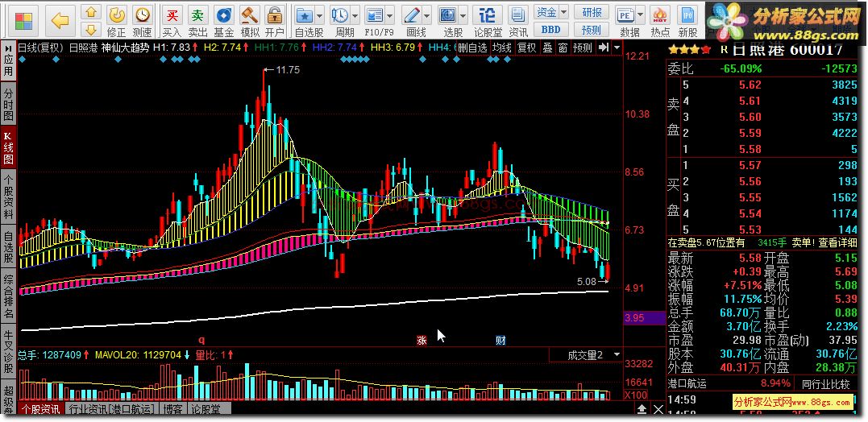Toggle the 叠 overlay option
Viewport: 868px width, 422px height.
[547, 48]
